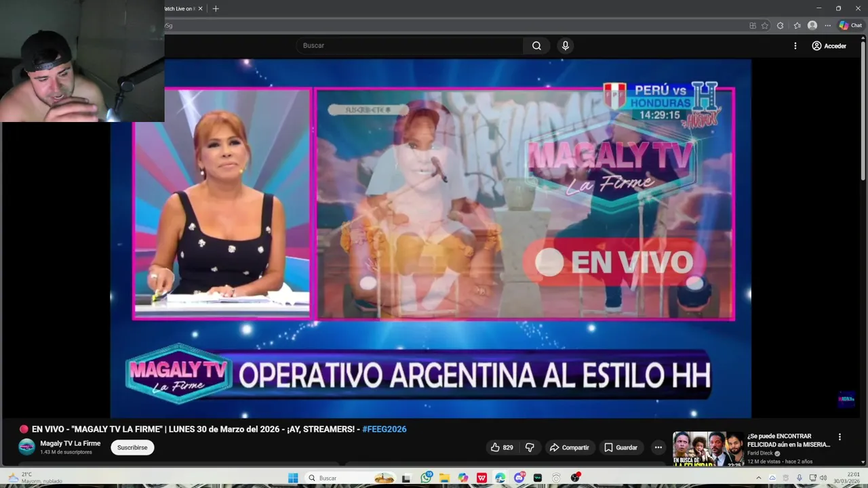The width and height of the screenshot is (868, 488).
Task: Open WhatsApp from the taskbar
Action: coord(426,478)
